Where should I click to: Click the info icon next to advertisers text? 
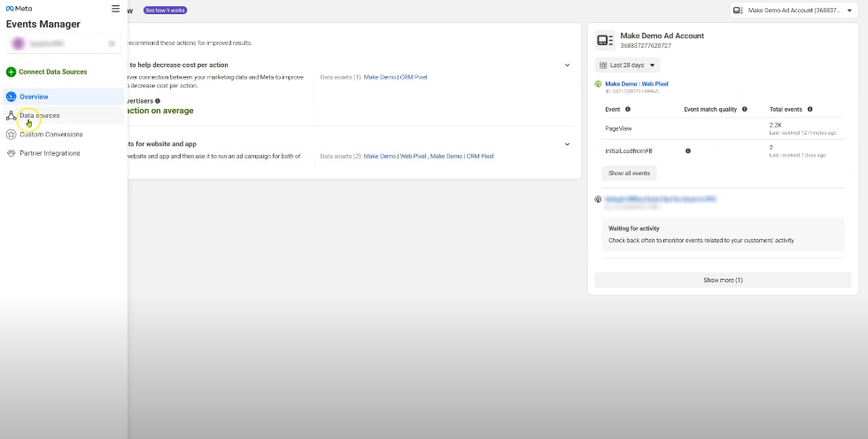pyautogui.click(x=158, y=101)
